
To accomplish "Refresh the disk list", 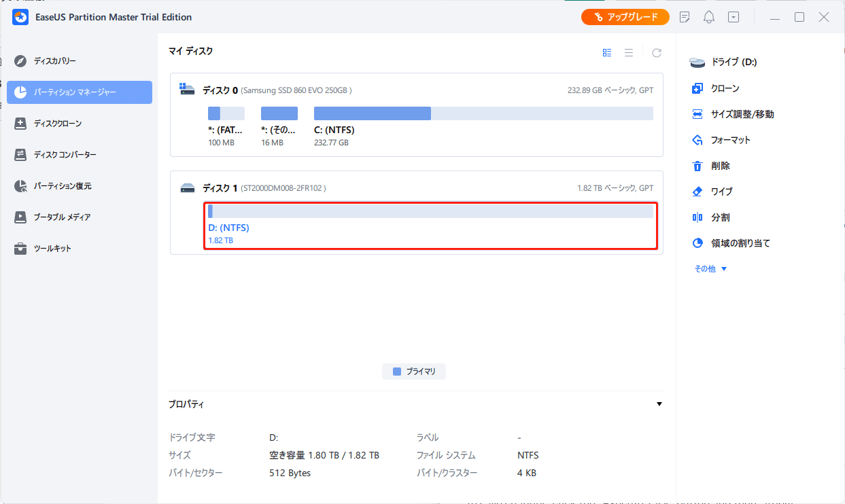I will point(655,52).
